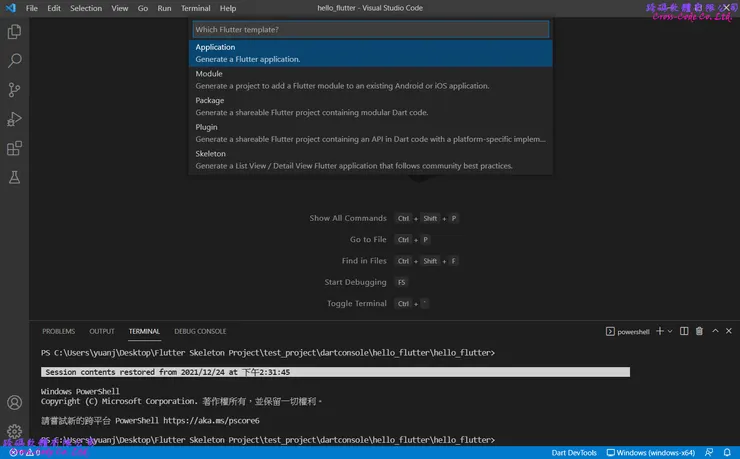Open the Explorer view in activity bar

(x=14, y=32)
